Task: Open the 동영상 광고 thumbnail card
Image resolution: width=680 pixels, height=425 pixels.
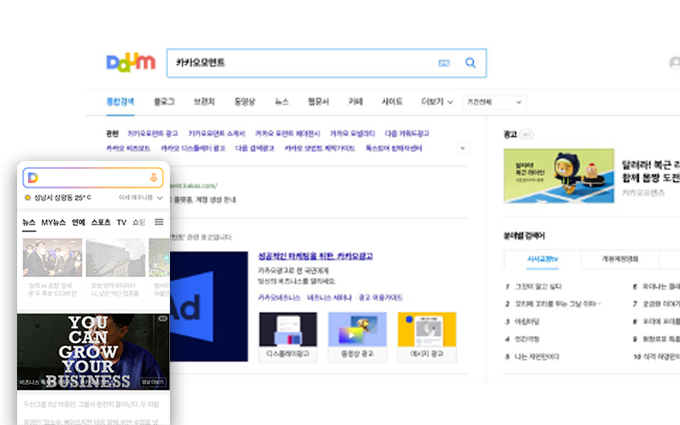Action: click(357, 337)
